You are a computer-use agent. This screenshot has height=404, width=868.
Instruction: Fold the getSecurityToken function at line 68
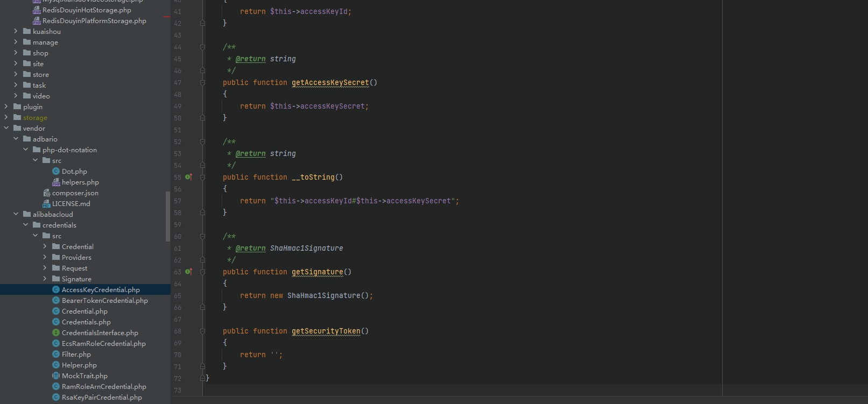click(x=202, y=331)
